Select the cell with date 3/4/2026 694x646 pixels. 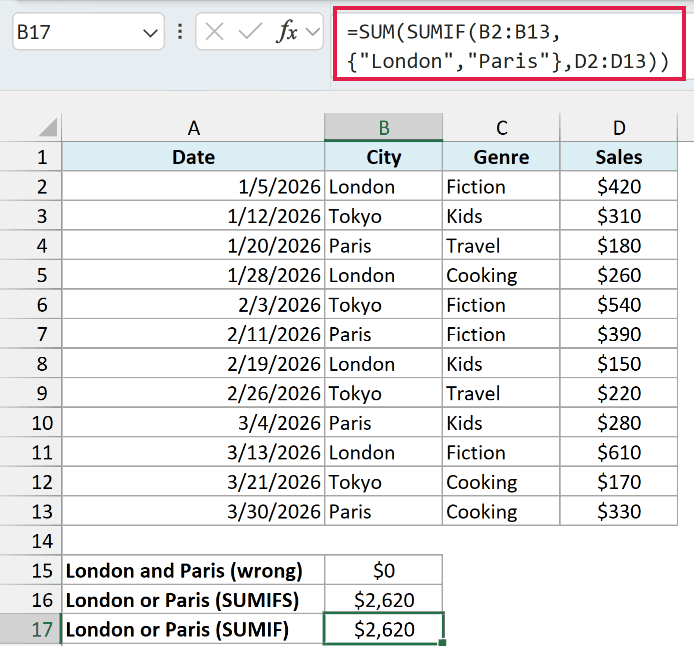click(x=193, y=423)
